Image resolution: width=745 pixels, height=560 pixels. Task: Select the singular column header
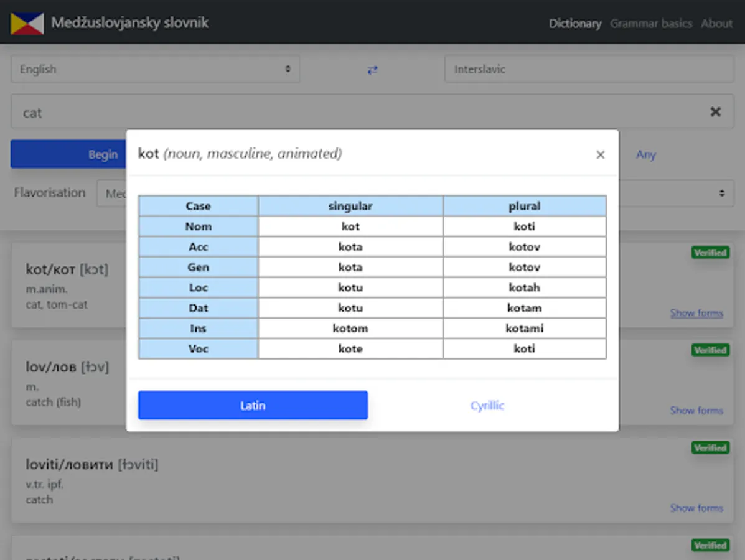click(x=350, y=206)
